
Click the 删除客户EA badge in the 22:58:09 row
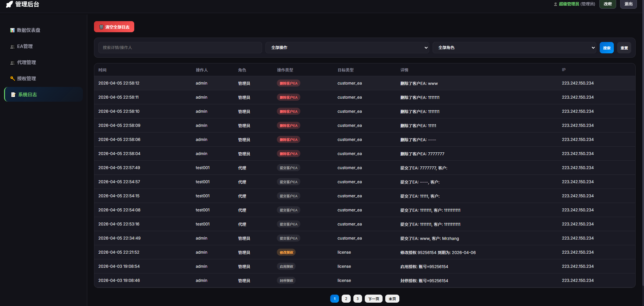289,125
